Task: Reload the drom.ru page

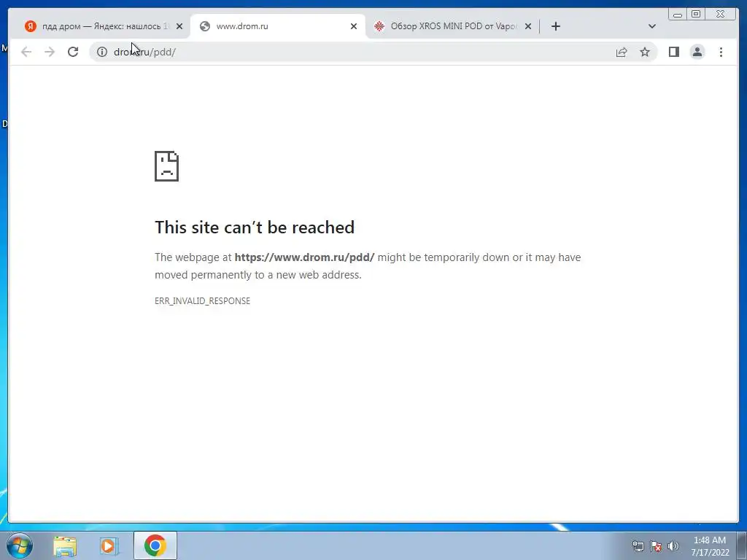Action: (73, 52)
